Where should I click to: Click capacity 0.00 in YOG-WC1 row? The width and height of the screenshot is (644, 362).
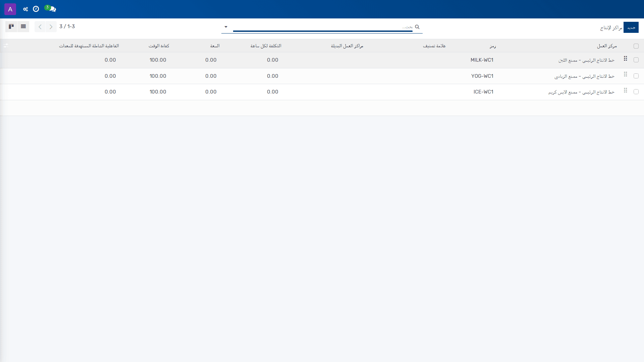(x=211, y=76)
